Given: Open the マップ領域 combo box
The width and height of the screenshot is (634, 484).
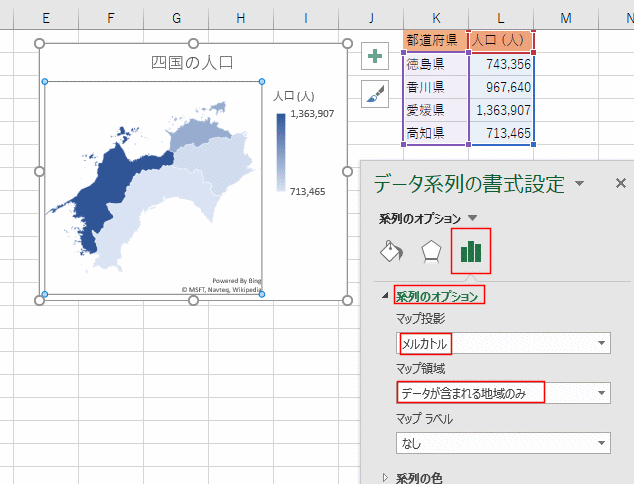Looking at the screenshot, I should click(503, 393).
